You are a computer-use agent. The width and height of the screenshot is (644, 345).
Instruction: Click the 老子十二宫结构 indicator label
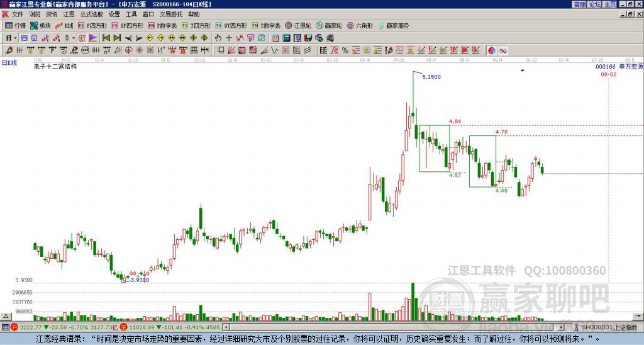tap(55, 66)
